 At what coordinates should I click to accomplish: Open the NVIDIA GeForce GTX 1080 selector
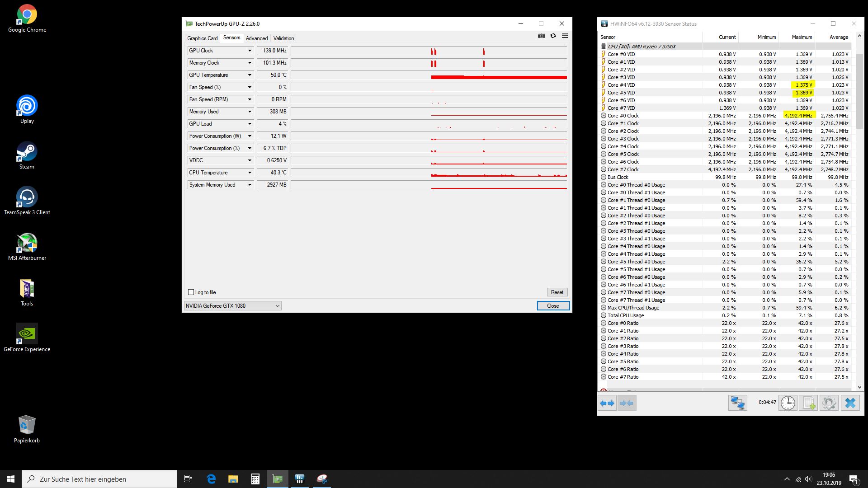click(232, 306)
